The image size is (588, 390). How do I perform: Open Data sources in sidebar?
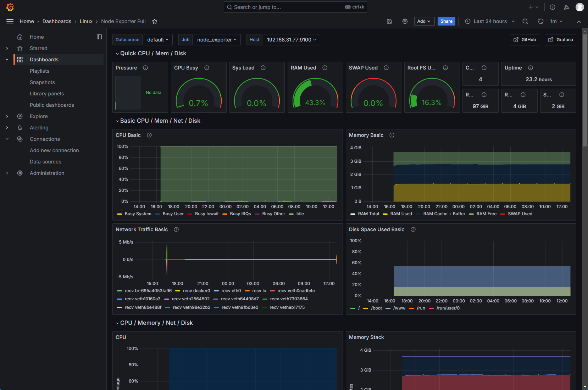[45, 162]
